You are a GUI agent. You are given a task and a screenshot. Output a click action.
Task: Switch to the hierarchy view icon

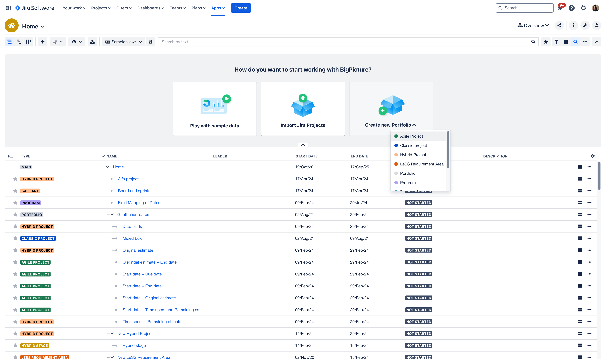click(x=19, y=42)
